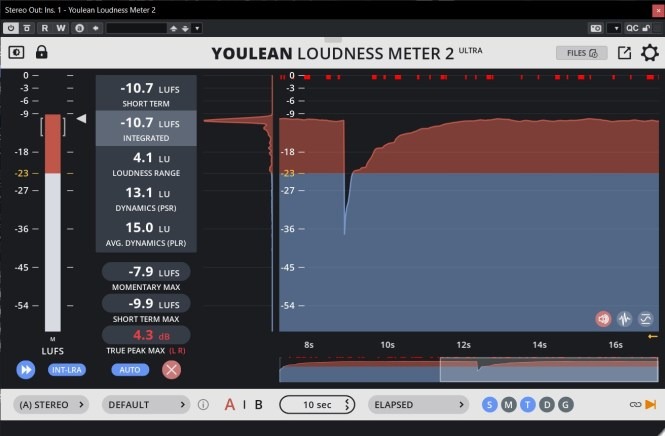Select state B
Image resolution: width=665 pixels, height=436 pixels.
[258, 405]
